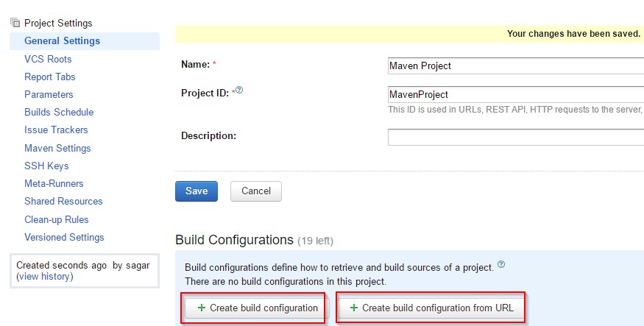Focus the Description input field

(x=516, y=137)
